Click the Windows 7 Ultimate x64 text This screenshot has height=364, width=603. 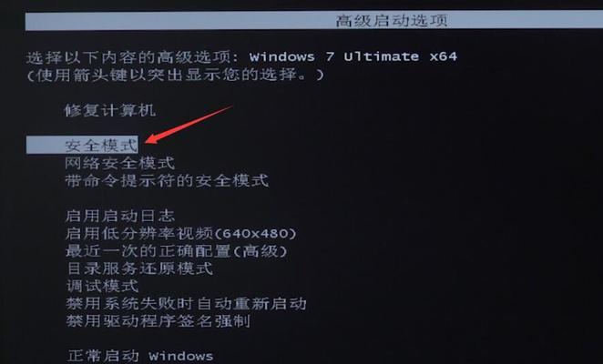[x=353, y=57]
